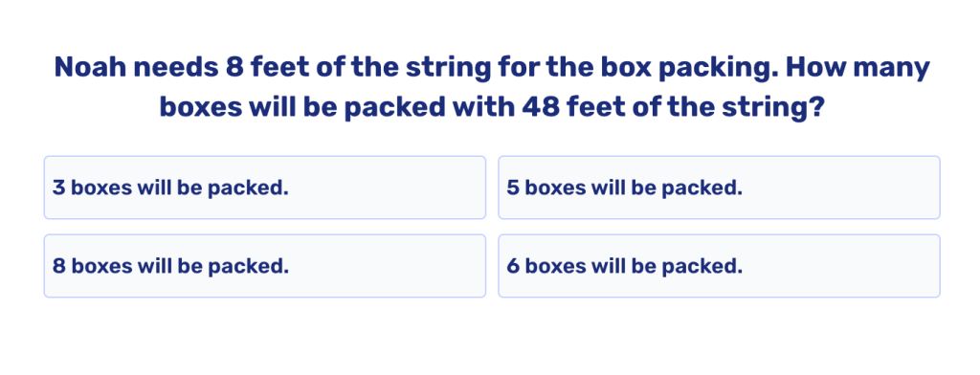
Task: Tap the answer card saying 5 boxes
Action: (719, 187)
